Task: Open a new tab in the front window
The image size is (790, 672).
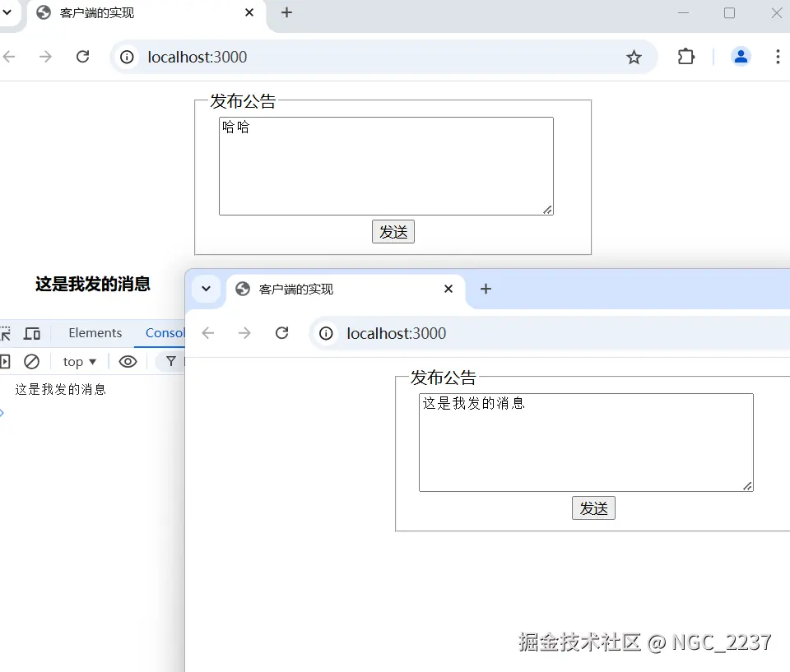Action: pos(486,289)
